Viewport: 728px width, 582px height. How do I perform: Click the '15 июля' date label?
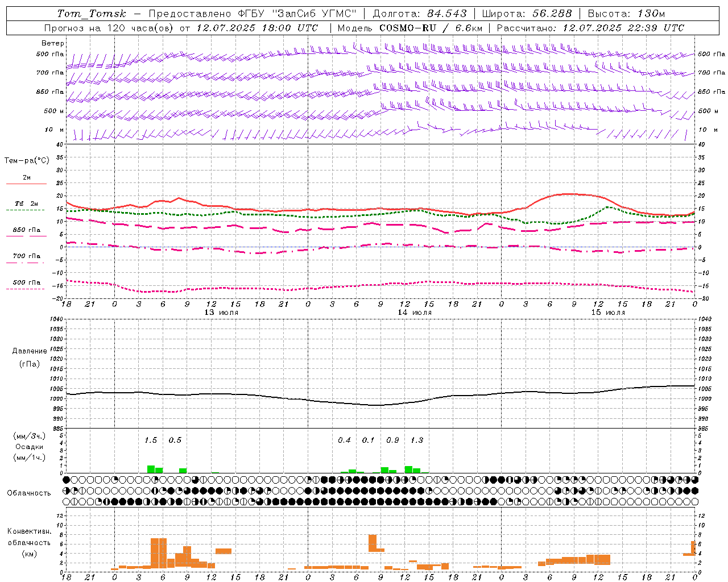tap(608, 312)
